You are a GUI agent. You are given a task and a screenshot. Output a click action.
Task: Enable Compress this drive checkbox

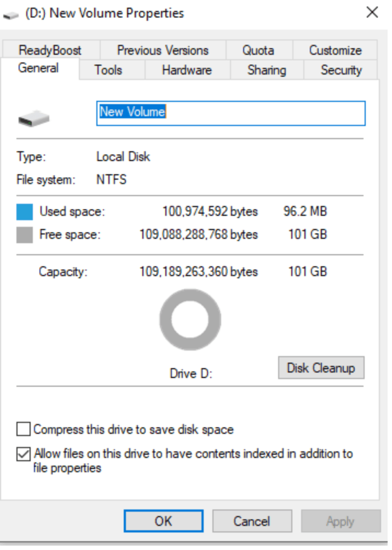24,429
